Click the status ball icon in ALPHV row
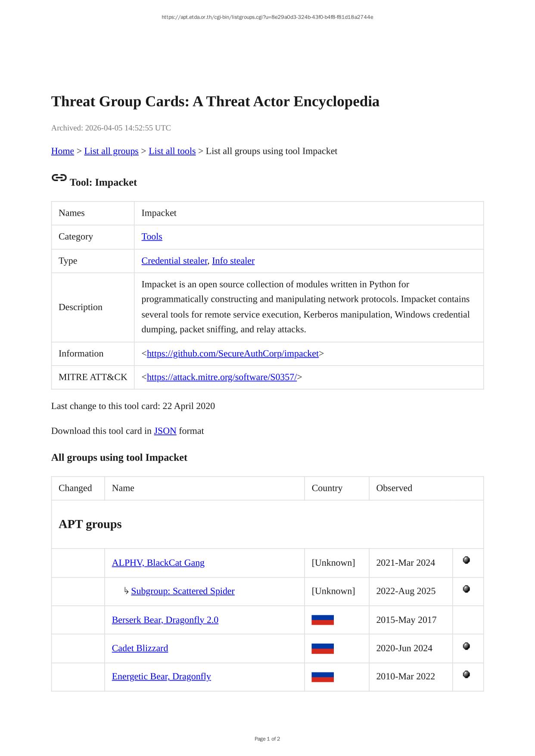The width and height of the screenshot is (535, 756). 466,560
